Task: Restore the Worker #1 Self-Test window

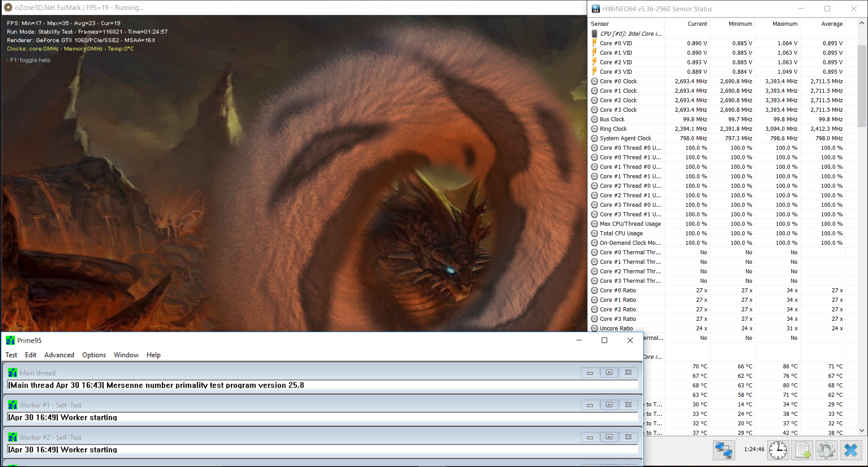Action: pyautogui.click(x=609, y=405)
